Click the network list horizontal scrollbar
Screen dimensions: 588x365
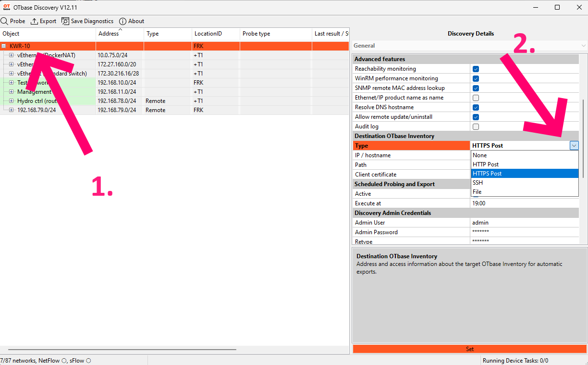click(x=122, y=349)
